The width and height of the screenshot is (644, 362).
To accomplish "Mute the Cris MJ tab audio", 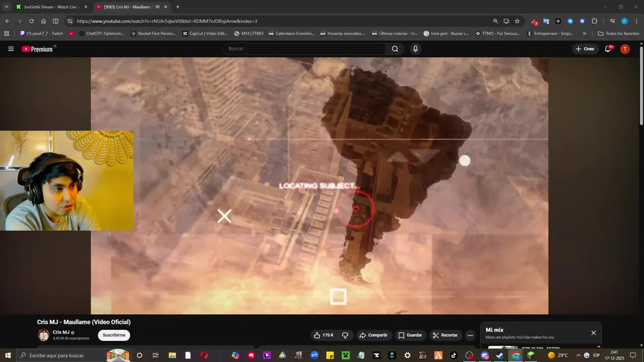I will click(157, 7).
